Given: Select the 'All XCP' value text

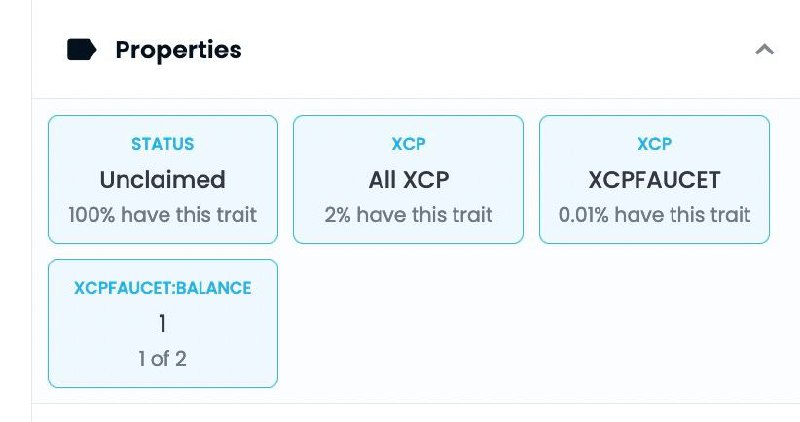Looking at the screenshot, I should point(409,180).
